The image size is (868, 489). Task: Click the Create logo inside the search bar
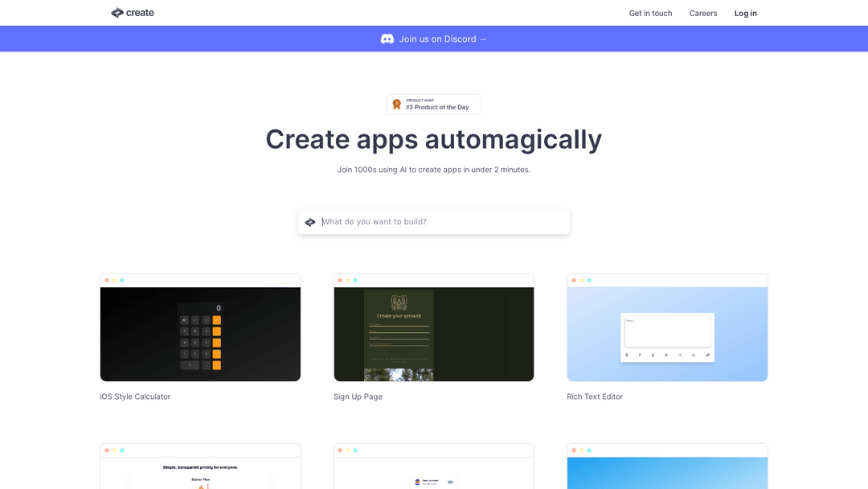(309, 221)
